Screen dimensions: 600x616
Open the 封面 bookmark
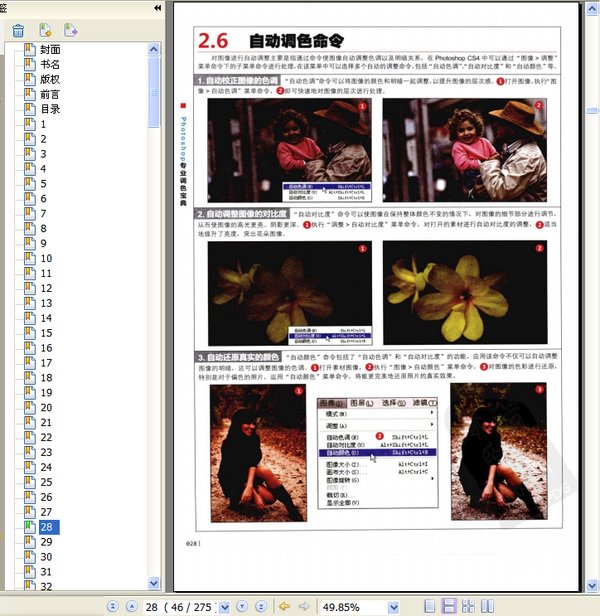[x=49, y=49]
